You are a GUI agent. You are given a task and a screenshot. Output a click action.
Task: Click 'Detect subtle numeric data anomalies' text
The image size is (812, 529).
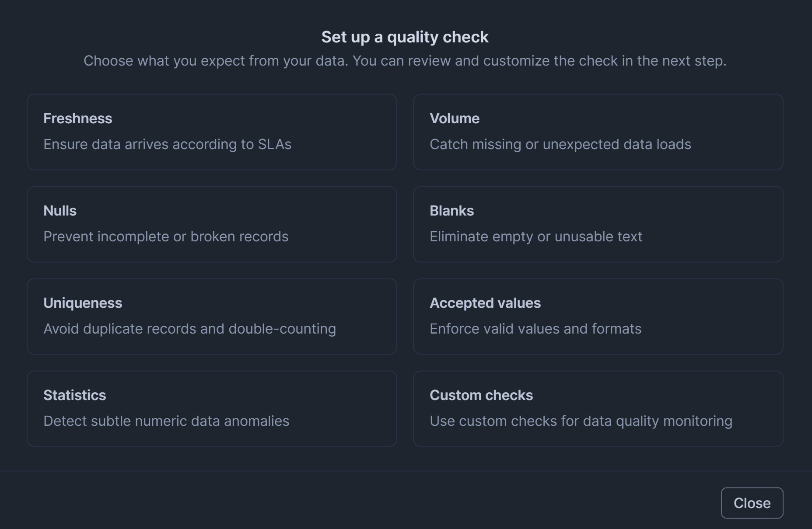coord(166,421)
